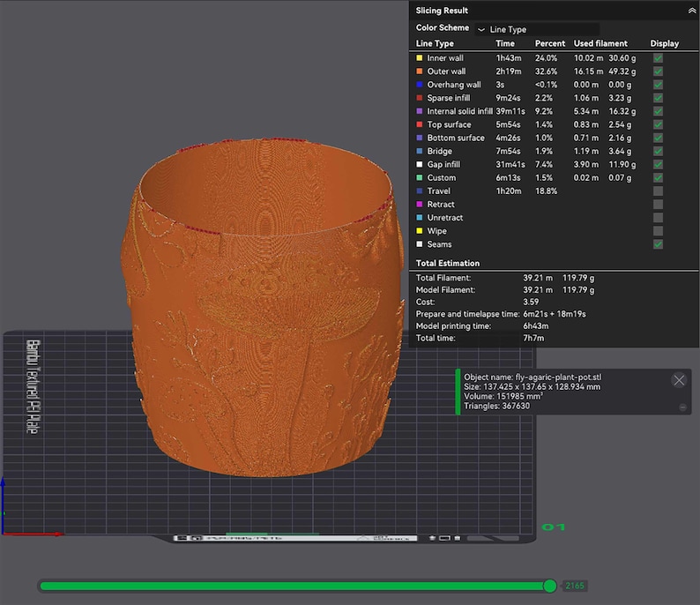Close the object info notification

pyautogui.click(x=679, y=380)
